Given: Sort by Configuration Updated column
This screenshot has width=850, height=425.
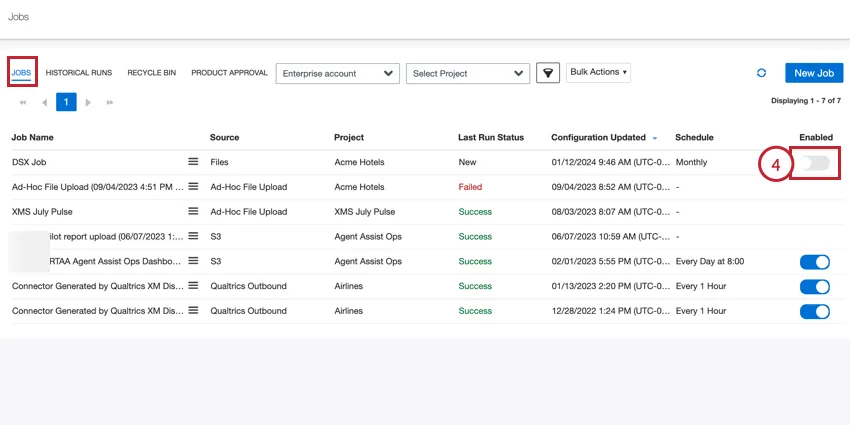Looking at the screenshot, I should tap(604, 137).
